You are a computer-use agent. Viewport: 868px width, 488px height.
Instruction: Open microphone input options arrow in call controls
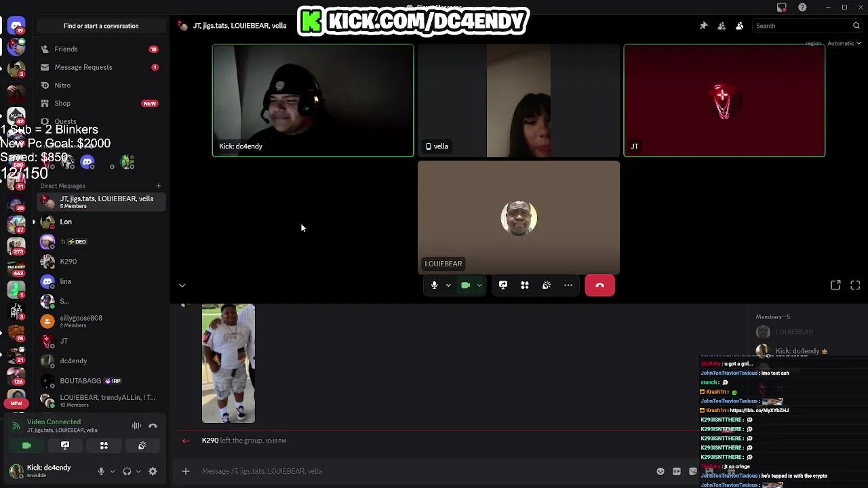[x=448, y=285]
